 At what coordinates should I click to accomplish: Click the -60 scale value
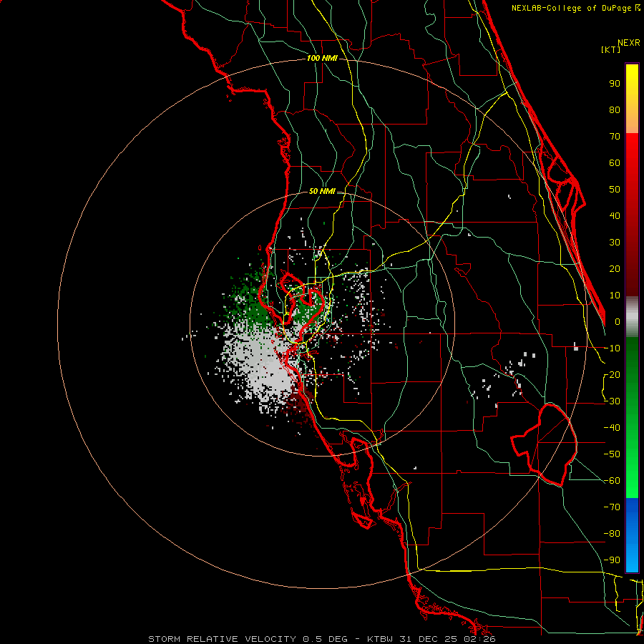612,481
